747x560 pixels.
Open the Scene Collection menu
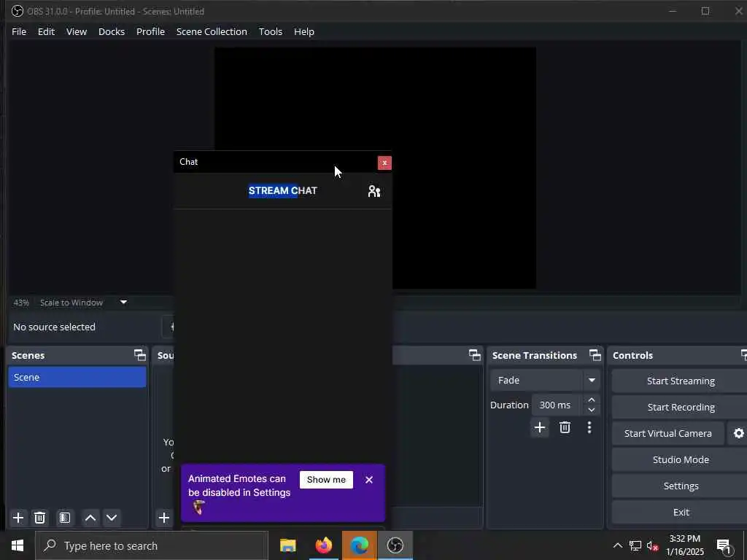click(212, 31)
